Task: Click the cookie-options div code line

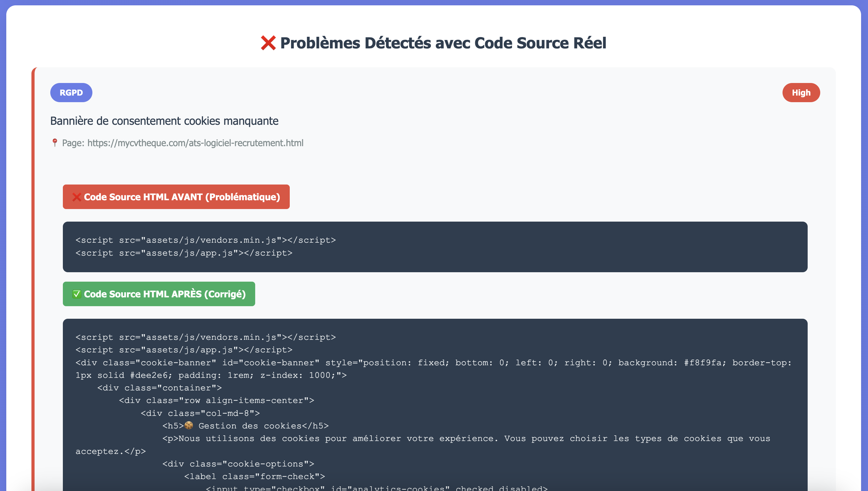Action: tap(238, 464)
